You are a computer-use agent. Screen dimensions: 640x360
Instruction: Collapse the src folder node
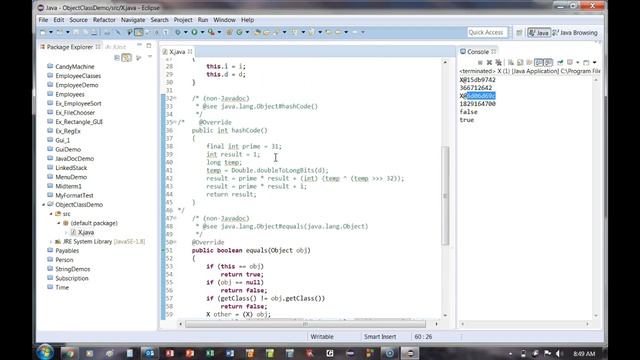coord(51,214)
